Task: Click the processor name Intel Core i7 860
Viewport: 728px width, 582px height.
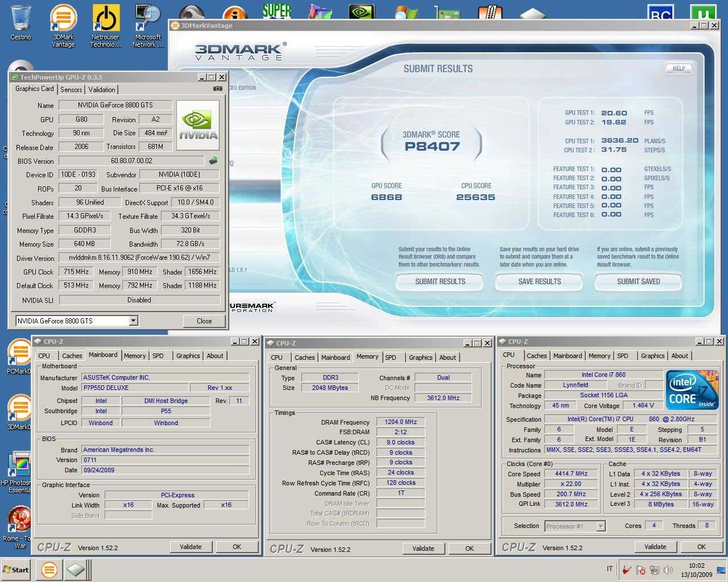Action: click(x=603, y=375)
